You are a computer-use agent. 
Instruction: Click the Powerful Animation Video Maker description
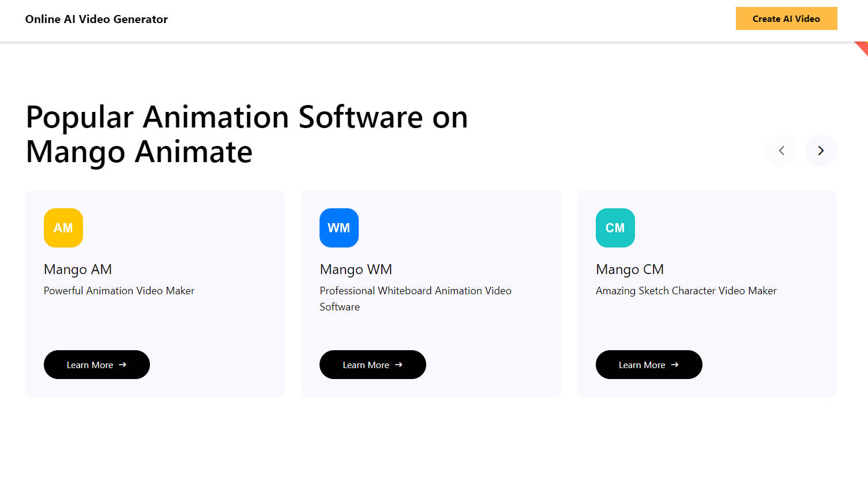click(119, 291)
